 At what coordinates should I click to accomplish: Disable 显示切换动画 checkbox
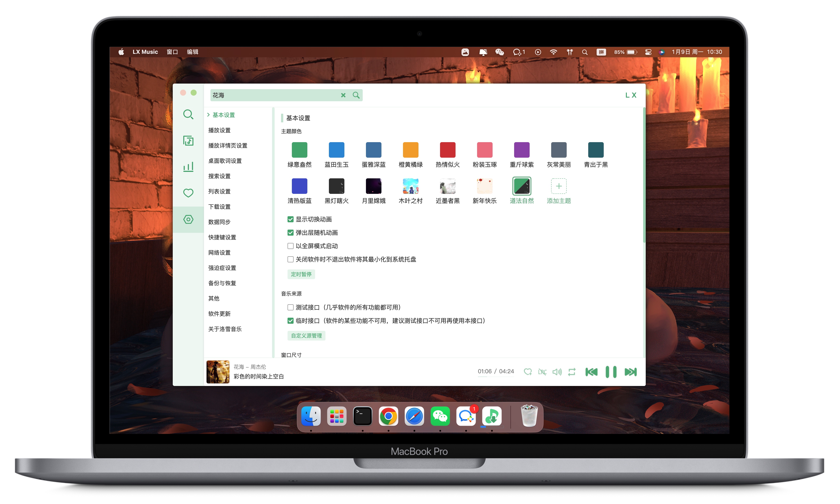[290, 219]
